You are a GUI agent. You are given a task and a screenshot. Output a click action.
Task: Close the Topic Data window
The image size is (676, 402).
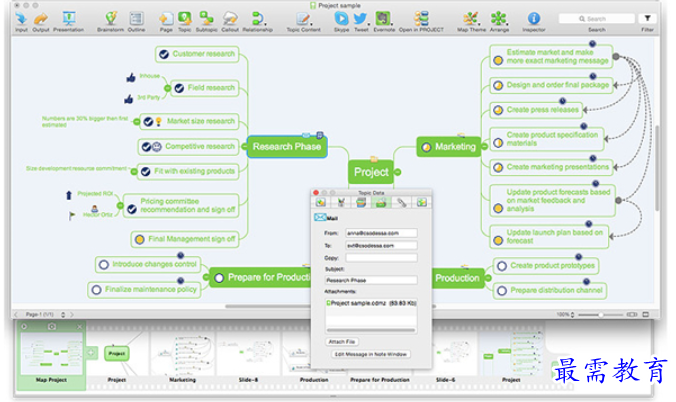[x=316, y=193]
